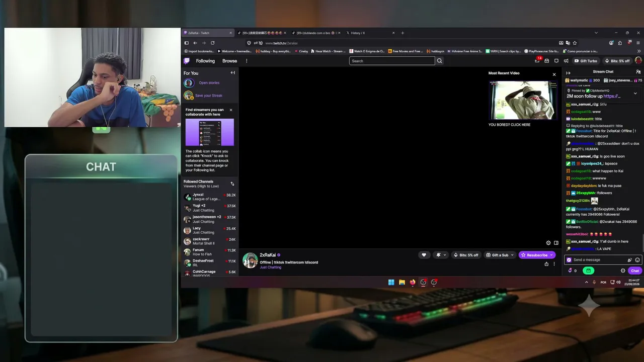This screenshot has height=362, width=644.
Task: Switch to dublando com o bro tab
Action: (x=316, y=33)
